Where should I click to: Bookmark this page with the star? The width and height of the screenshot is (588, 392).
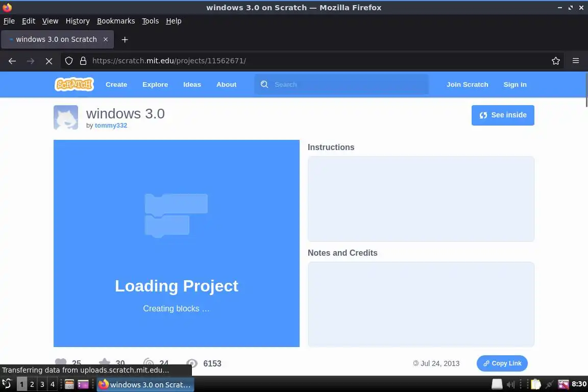click(x=556, y=61)
